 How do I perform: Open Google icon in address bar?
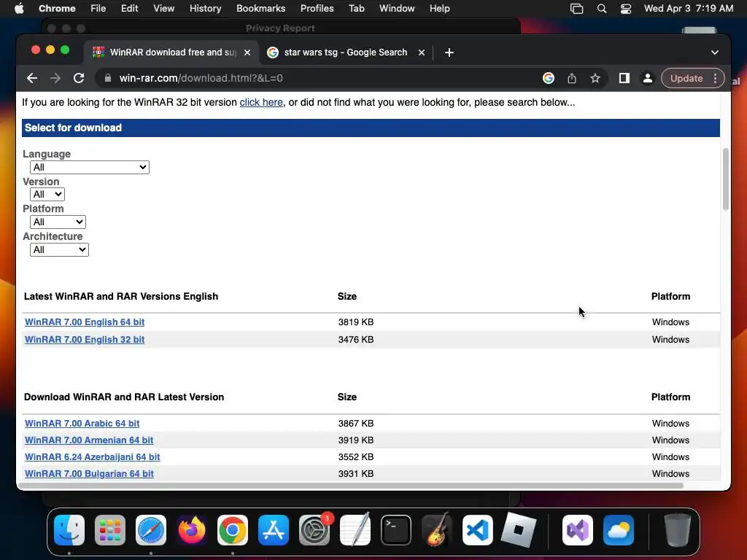tap(549, 78)
